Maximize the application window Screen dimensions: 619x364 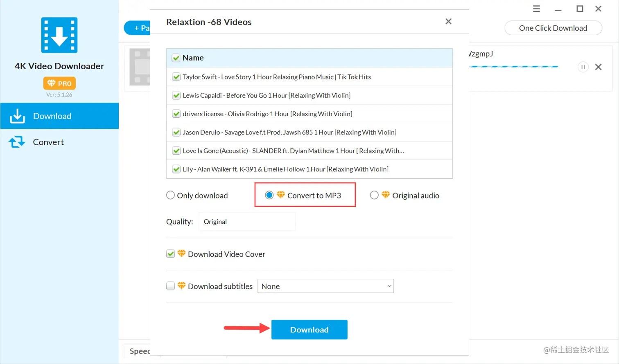point(580,9)
